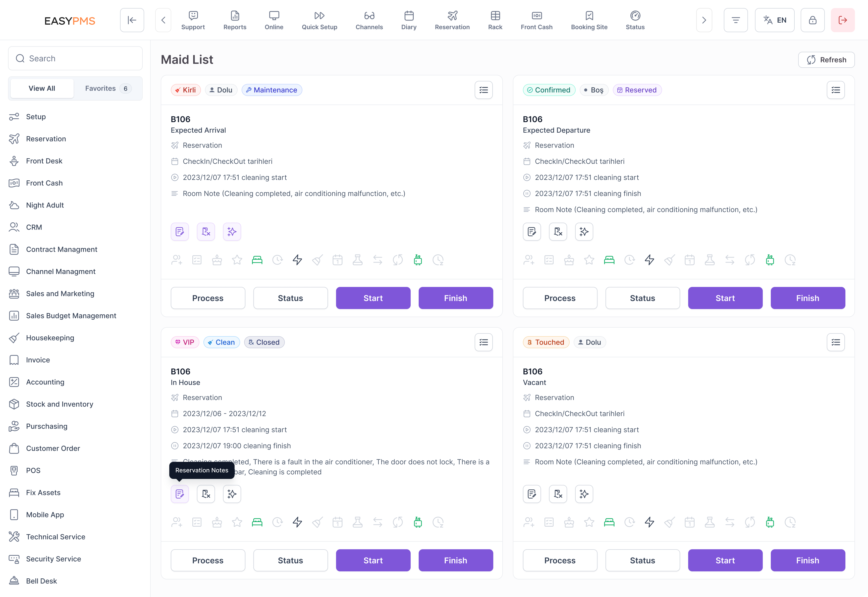
Task: Click Finish on the Kirli card
Action: [455, 298]
